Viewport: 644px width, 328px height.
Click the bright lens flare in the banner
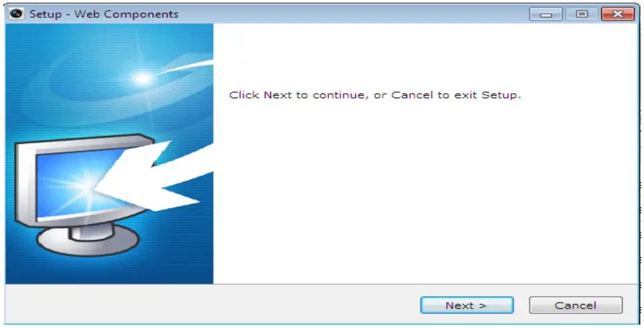143,78
